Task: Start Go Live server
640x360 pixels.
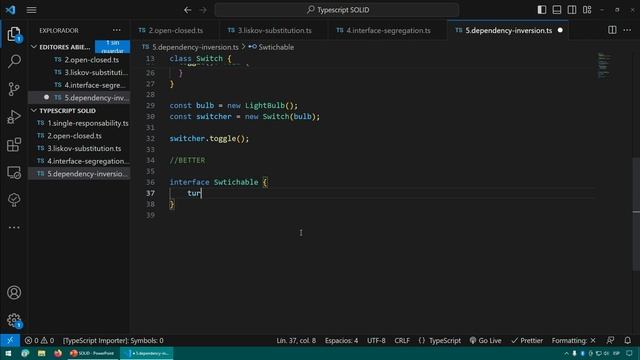Action: [485, 340]
